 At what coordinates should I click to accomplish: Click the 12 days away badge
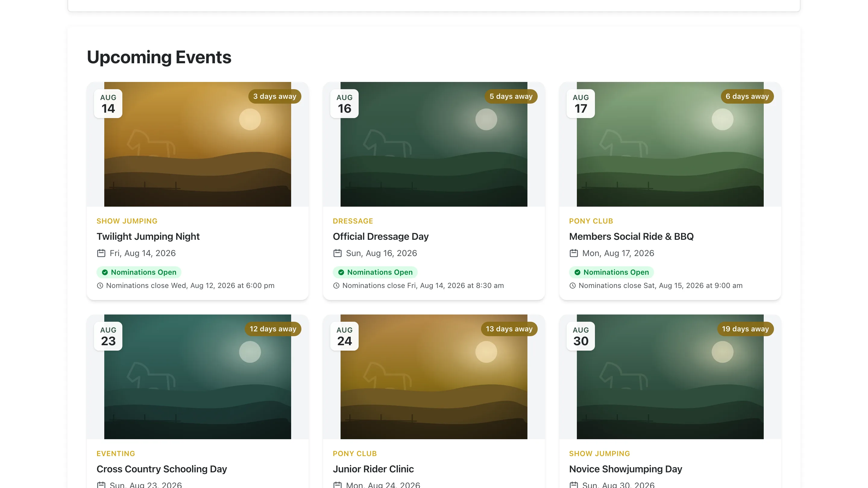point(273,329)
